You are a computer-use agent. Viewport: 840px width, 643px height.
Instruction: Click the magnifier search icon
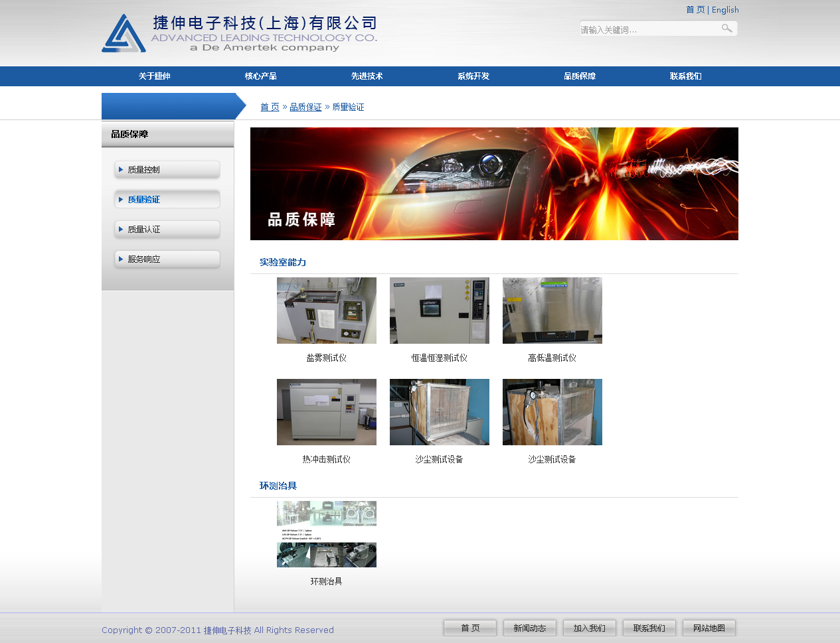click(726, 29)
